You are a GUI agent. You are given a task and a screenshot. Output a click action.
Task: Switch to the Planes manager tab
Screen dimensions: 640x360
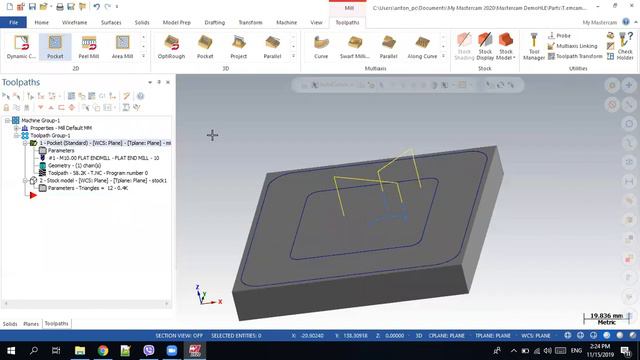click(x=31, y=324)
